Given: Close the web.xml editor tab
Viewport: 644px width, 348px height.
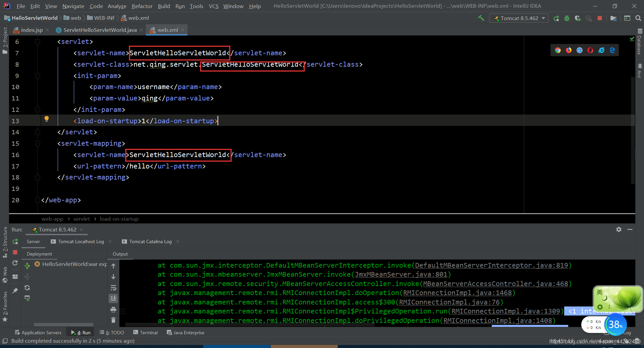Looking at the screenshot, I should 182,30.
